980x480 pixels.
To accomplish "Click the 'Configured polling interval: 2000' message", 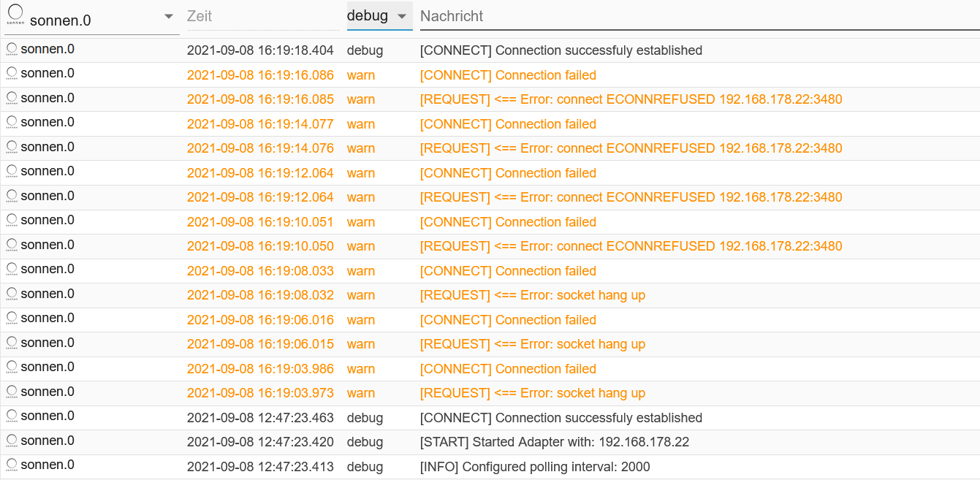I will pos(534,467).
